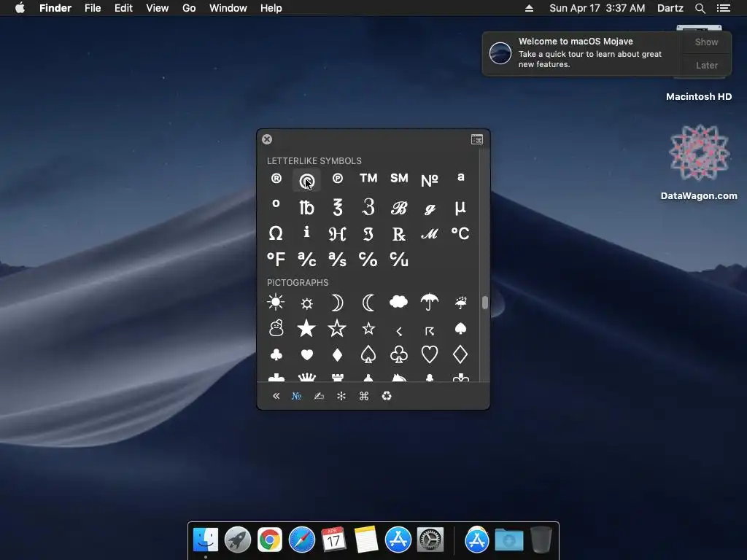Viewport: 747px width, 560px height.
Task: Insert the black sun with rays pictograph
Action: click(276, 302)
